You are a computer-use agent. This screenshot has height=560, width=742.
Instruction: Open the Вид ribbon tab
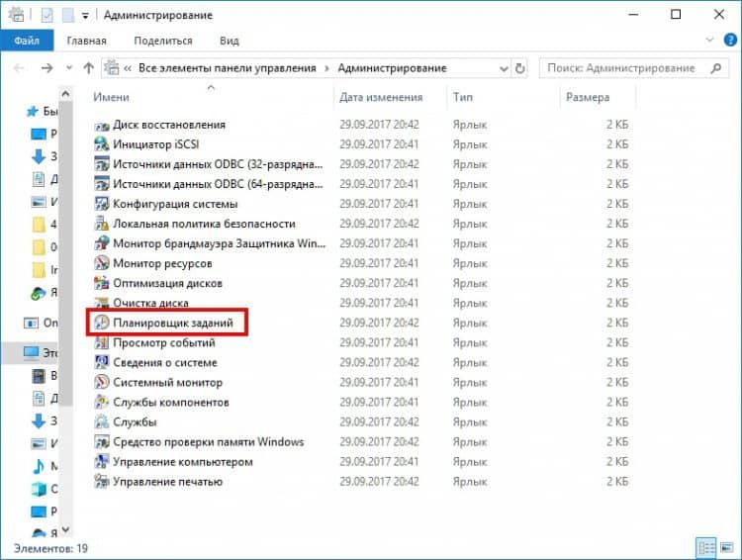coord(230,41)
